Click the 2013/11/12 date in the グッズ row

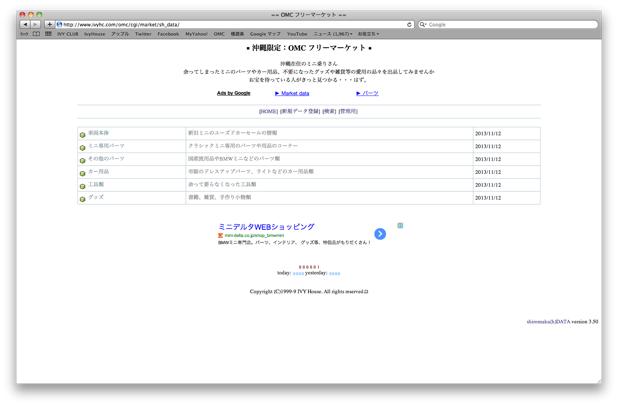click(x=488, y=198)
